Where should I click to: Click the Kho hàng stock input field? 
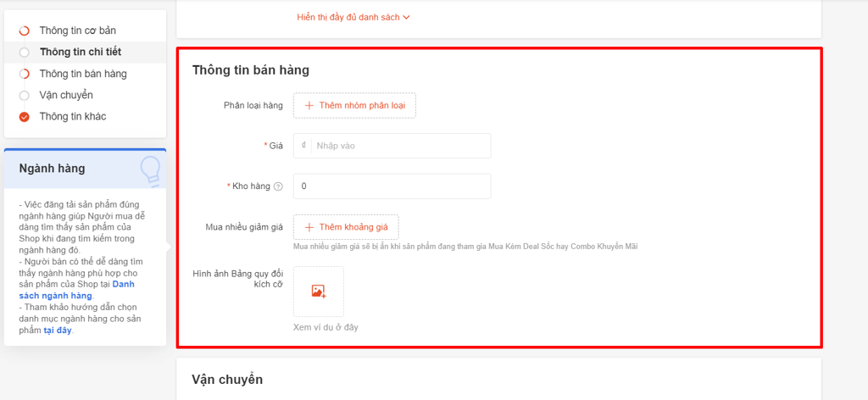pos(392,186)
